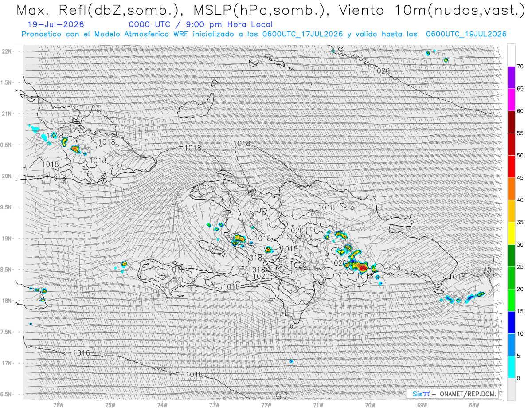Viewport: 532px width, 411px height.
Task: Click the 8.5N latitude axis label
Action: point(6,270)
